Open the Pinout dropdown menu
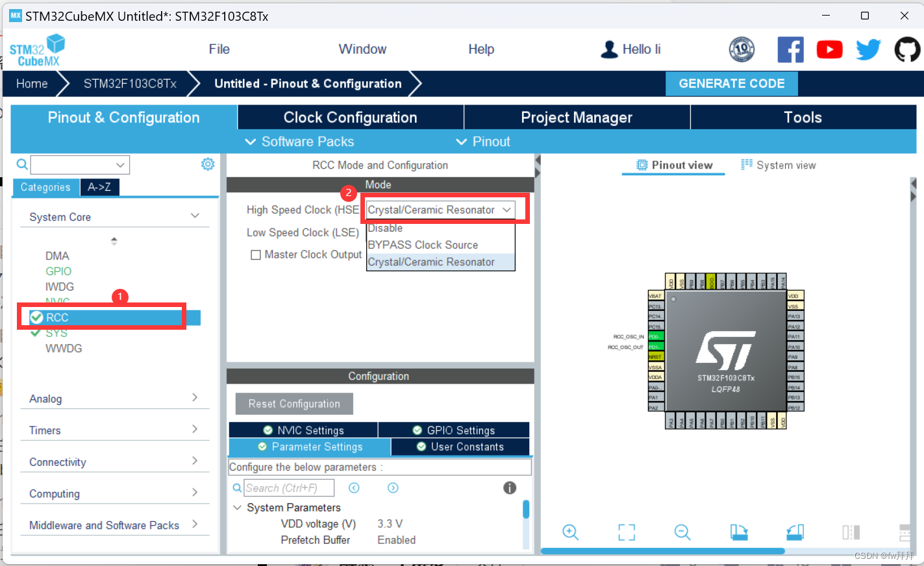The image size is (924, 566). pyautogui.click(x=483, y=141)
